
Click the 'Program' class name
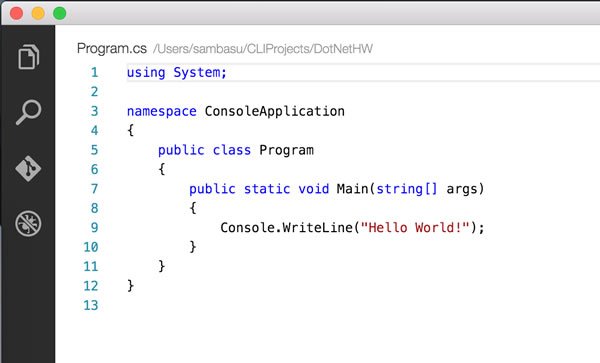[286, 150]
